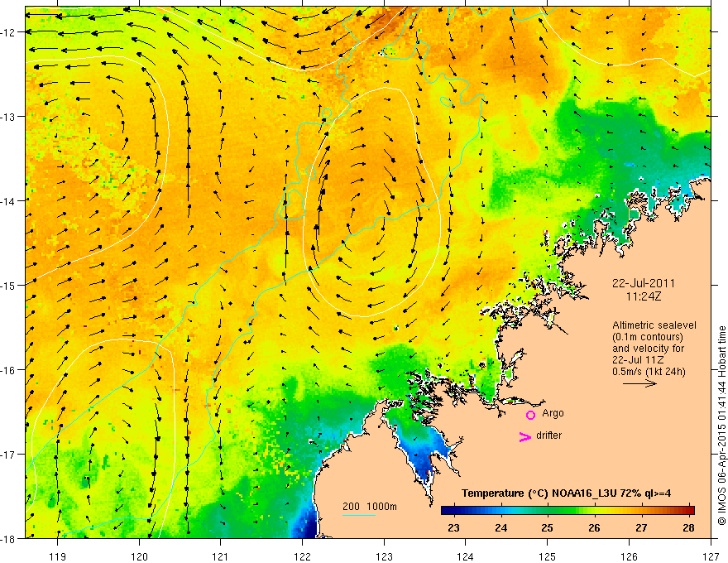
Task: Click the magenta drifter arrow legend marker
Action: 524,437
